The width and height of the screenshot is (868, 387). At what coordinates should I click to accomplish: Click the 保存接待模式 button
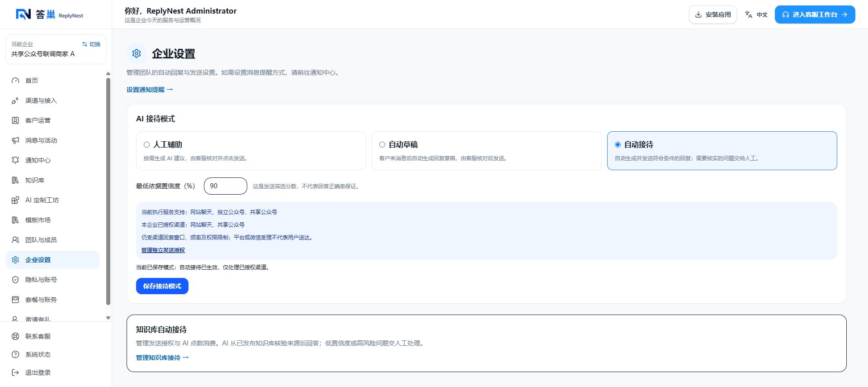[x=162, y=286]
